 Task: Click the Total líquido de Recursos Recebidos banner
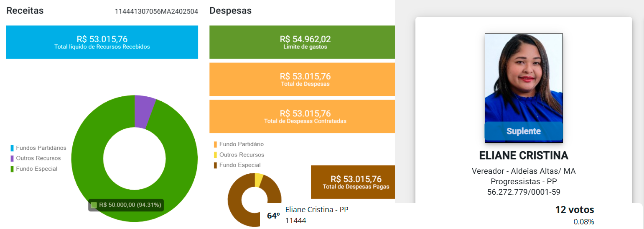pyautogui.click(x=102, y=42)
